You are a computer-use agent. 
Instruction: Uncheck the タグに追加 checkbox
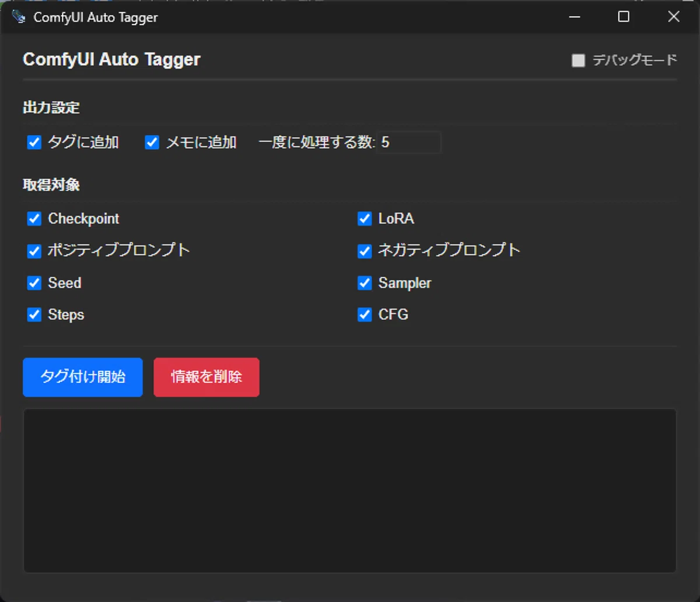34,142
